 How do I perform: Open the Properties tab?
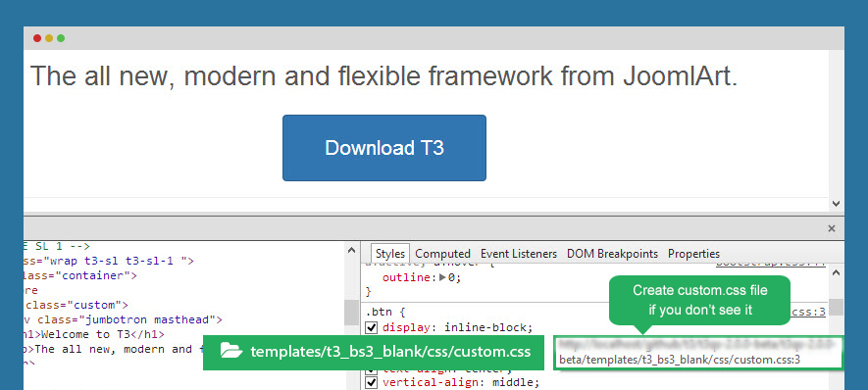pyautogui.click(x=693, y=254)
